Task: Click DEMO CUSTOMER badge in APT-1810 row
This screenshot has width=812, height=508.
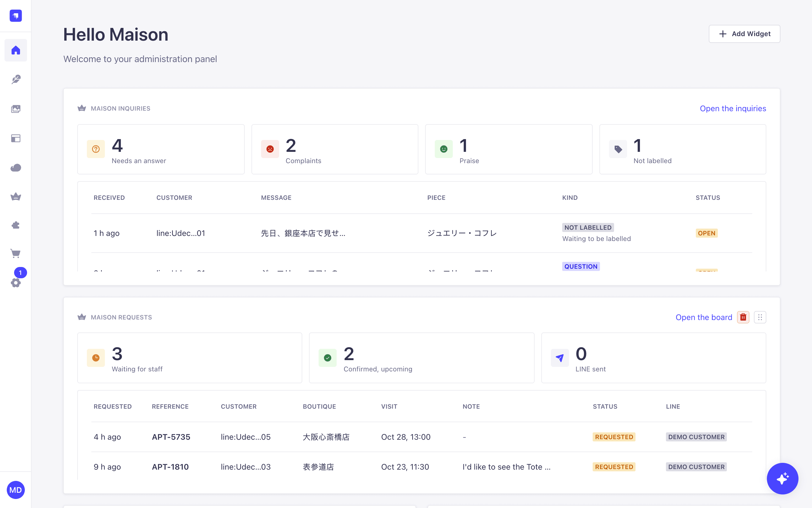Action: click(696, 467)
